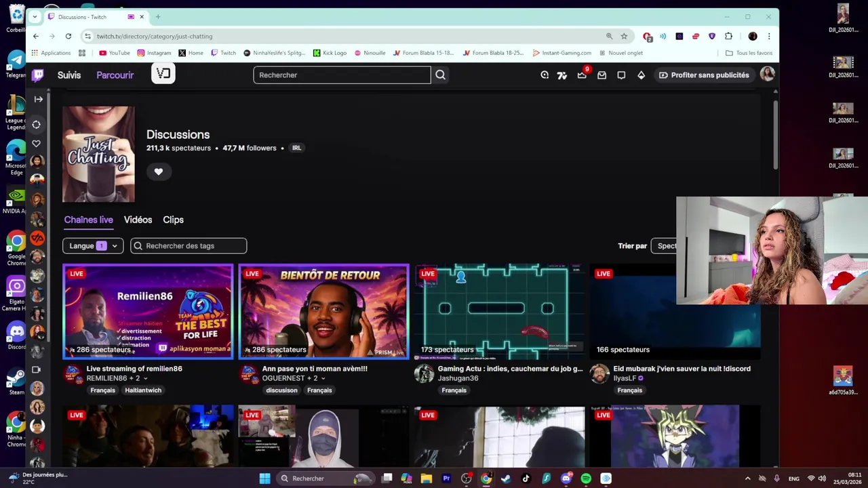Open the Trier par sort dropdown
Screen dimensions: 868x488
pyautogui.click(x=666, y=246)
